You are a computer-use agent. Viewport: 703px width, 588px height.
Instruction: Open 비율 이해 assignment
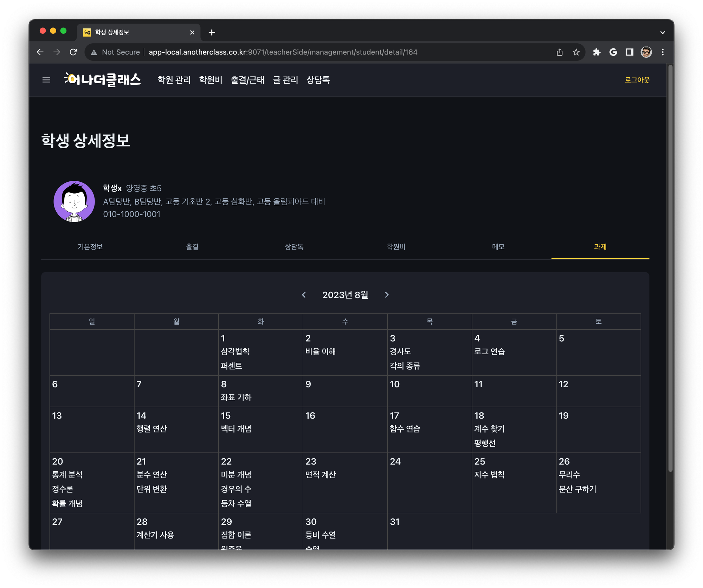(x=321, y=351)
